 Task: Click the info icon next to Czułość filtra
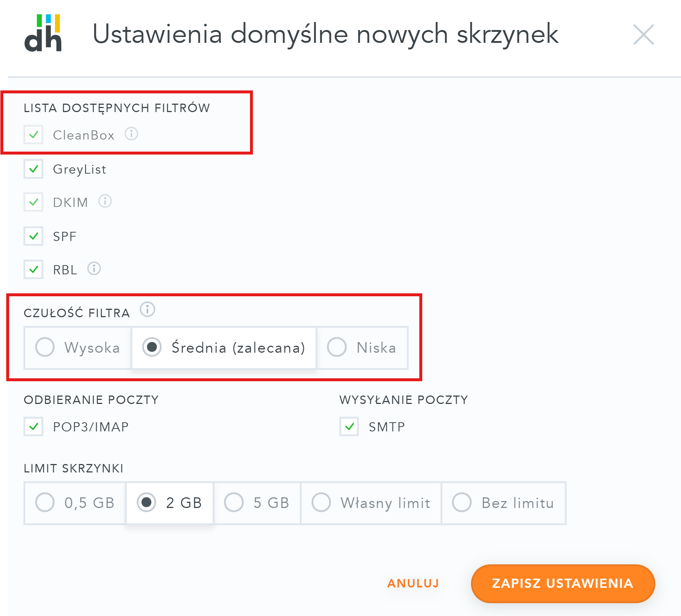147,310
